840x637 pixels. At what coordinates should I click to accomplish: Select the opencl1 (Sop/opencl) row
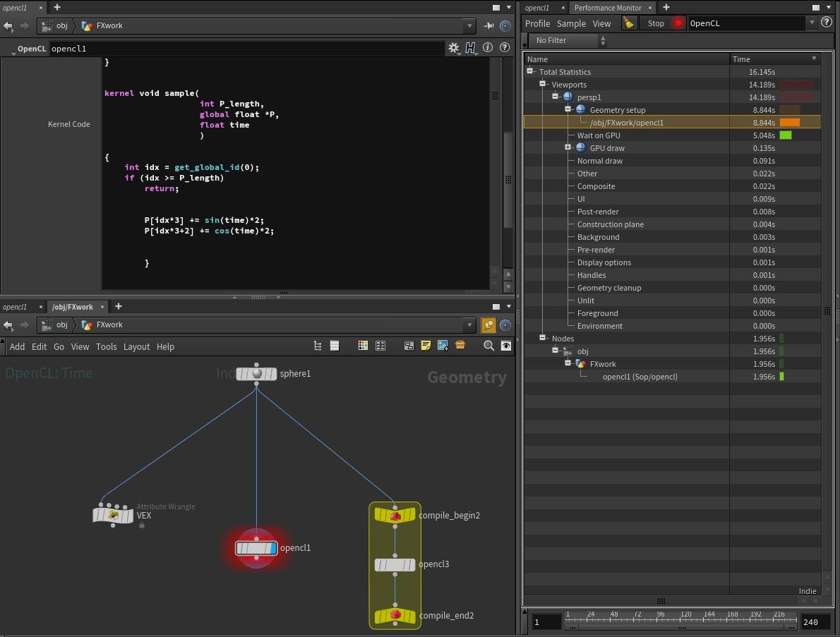640,377
